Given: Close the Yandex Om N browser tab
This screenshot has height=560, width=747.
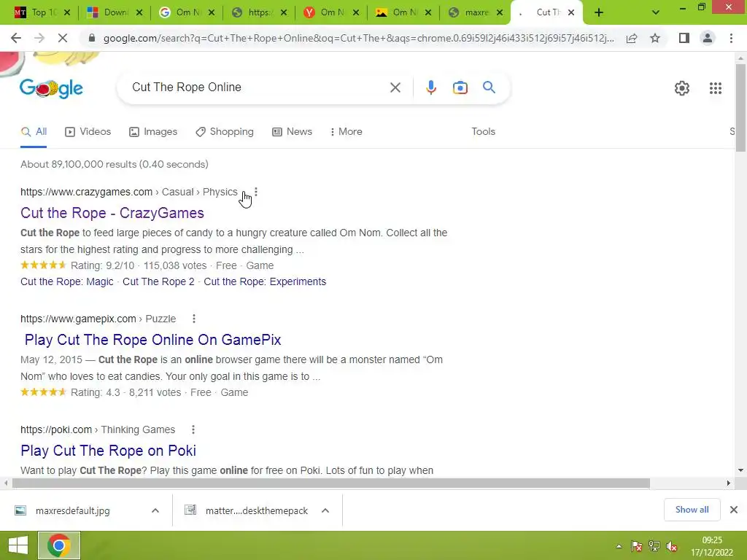Looking at the screenshot, I should click(355, 13).
